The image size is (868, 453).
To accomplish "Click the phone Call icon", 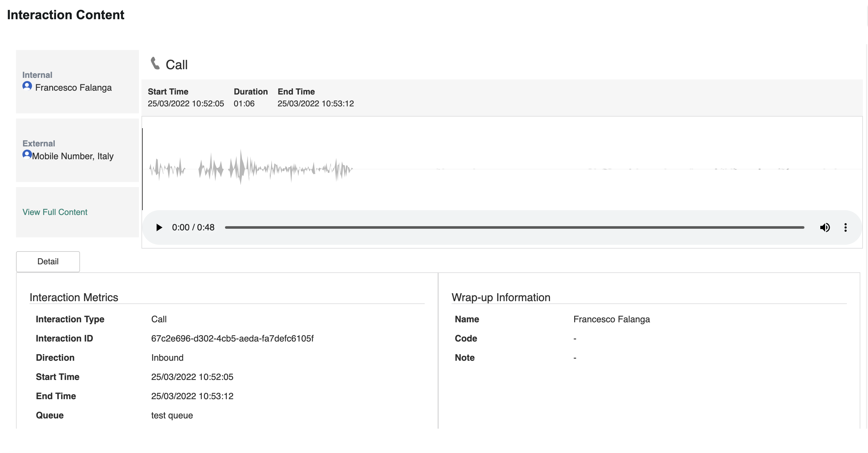I will (x=155, y=63).
